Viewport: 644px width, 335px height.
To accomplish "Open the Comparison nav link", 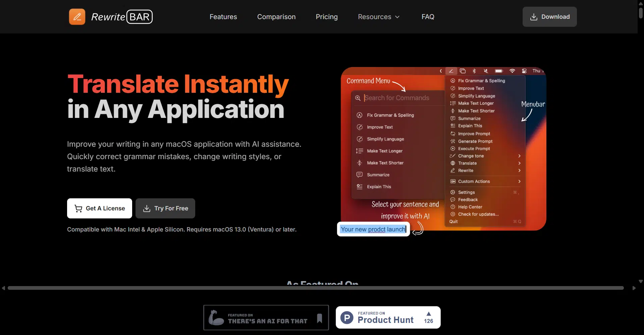I will pyautogui.click(x=276, y=17).
